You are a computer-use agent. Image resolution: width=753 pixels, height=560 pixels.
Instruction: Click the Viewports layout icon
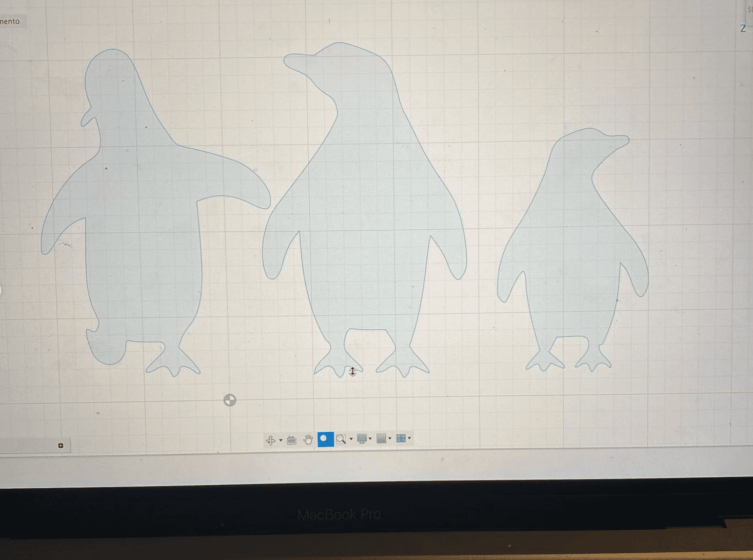pyautogui.click(x=401, y=438)
